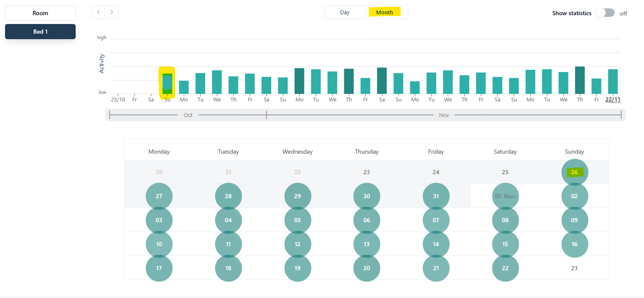
Task: Switch to the Month view tab
Action: tap(385, 12)
